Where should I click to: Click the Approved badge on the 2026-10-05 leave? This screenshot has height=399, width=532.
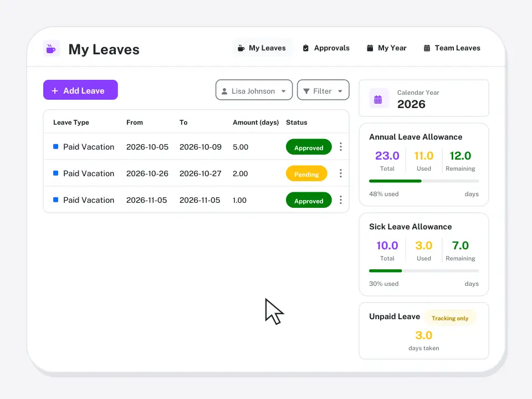[309, 147]
